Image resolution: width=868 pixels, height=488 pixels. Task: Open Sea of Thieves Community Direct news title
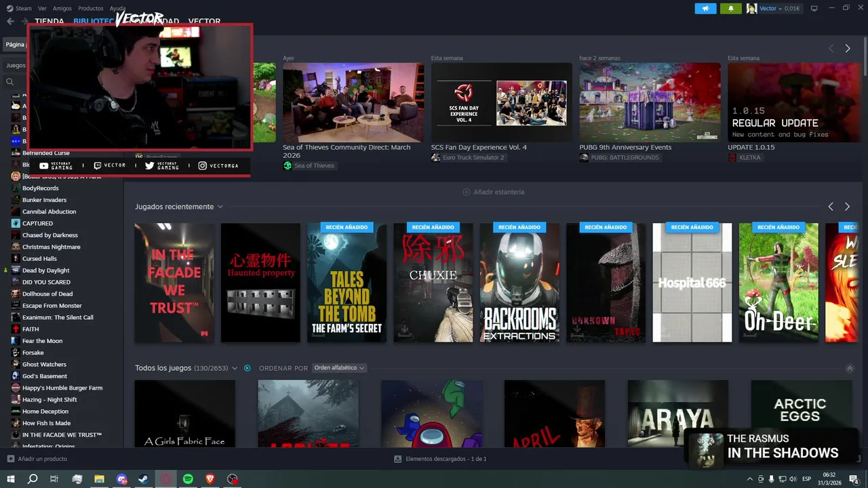click(347, 151)
